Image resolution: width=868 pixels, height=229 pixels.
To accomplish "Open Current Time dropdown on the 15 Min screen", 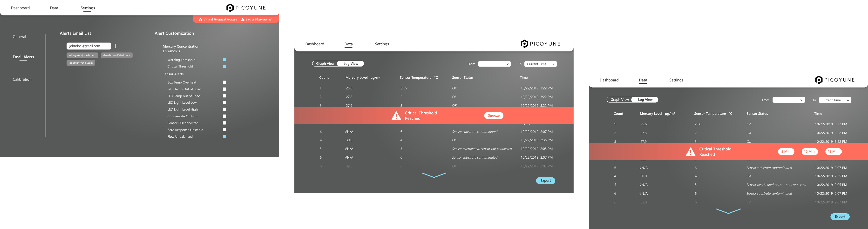I will pyautogui.click(x=835, y=100).
